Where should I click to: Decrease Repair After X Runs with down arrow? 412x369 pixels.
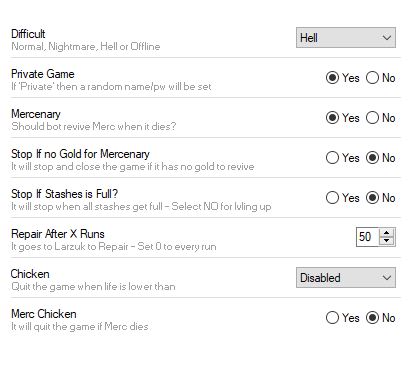(x=387, y=241)
